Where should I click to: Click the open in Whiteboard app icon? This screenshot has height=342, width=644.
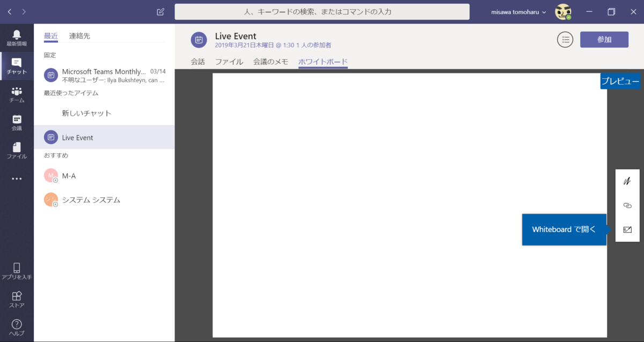[x=627, y=229]
